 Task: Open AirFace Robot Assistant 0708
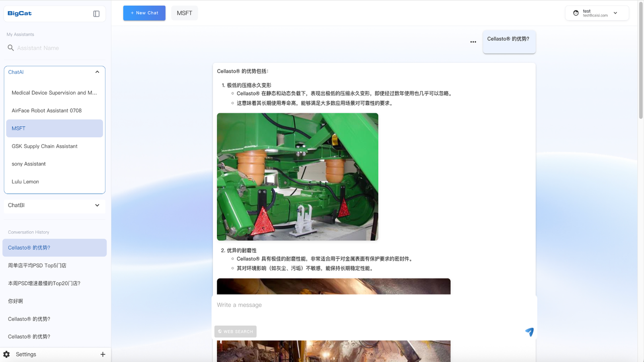pyautogui.click(x=54, y=111)
